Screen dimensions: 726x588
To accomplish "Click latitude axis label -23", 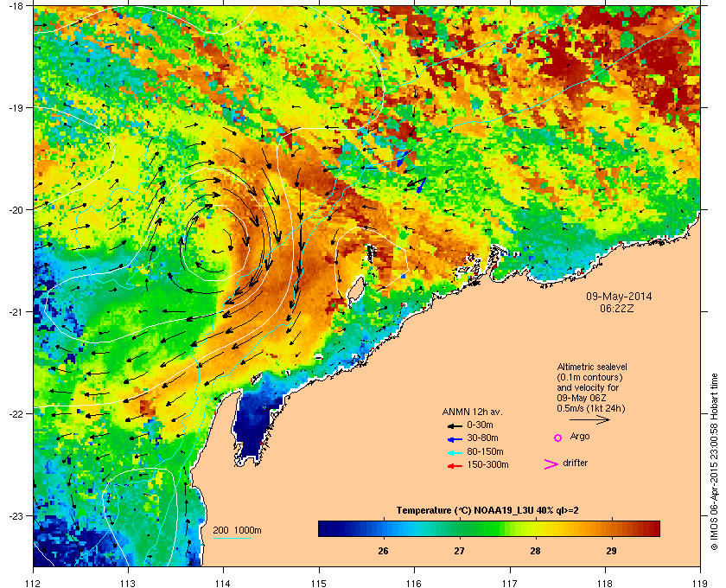I will [16, 515].
